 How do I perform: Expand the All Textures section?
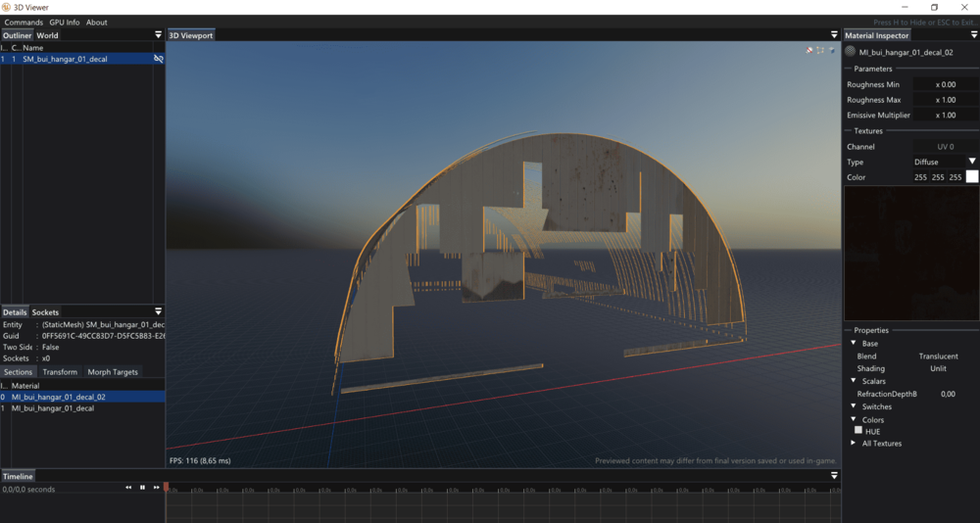click(855, 444)
